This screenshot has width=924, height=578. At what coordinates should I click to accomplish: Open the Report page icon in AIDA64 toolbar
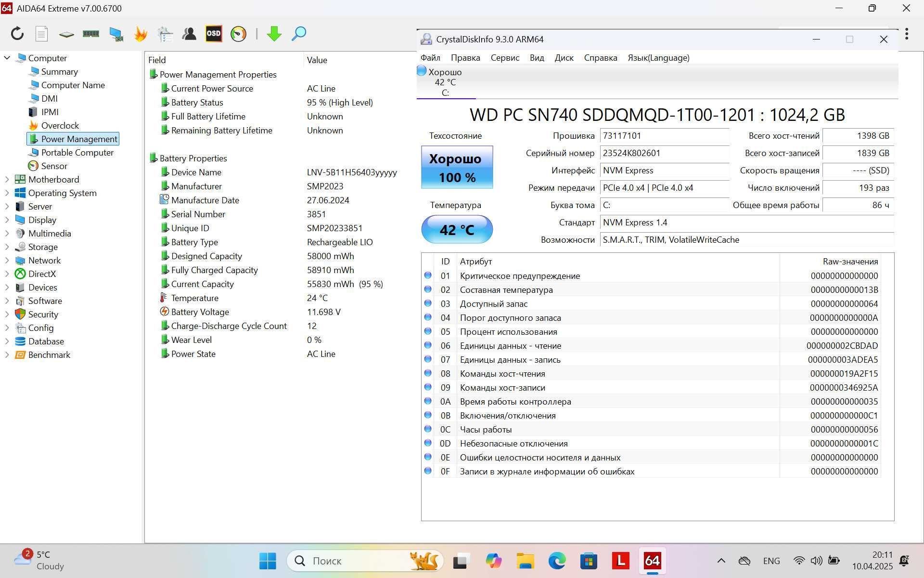click(42, 34)
